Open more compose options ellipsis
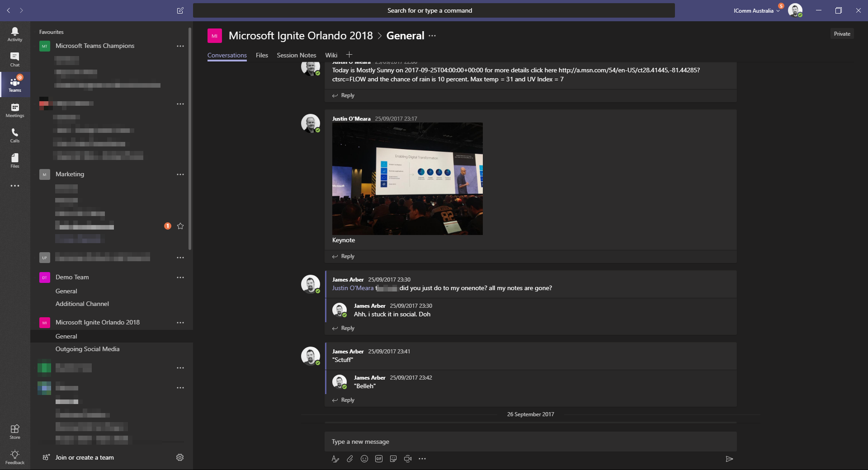The height and width of the screenshot is (470, 868). [422, 459]
